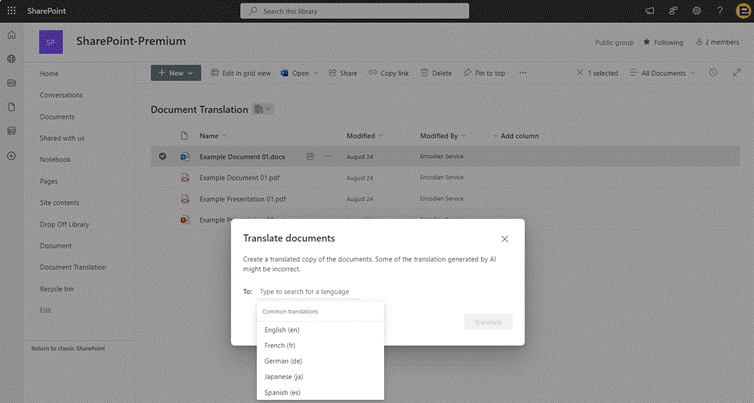This screenshot has height=403, width=754.
Task: Click the Help question mark icon
Action: click(719, 11)
